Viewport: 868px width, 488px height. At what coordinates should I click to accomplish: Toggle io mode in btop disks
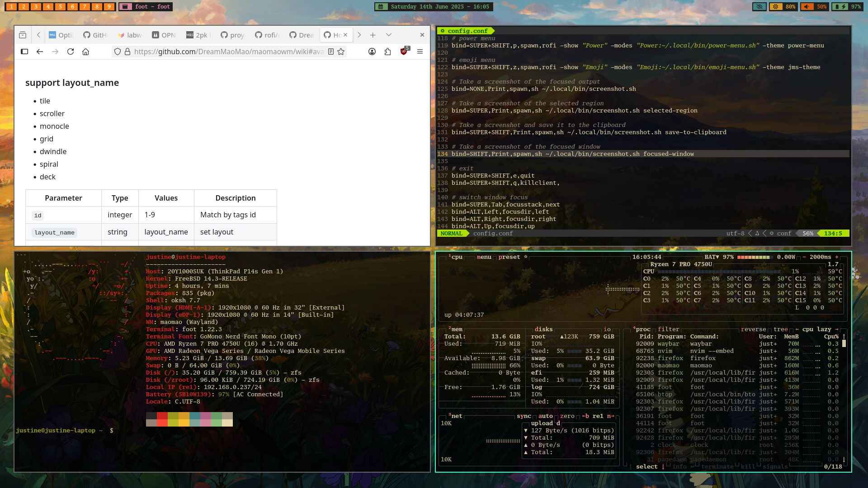(x=607, y=329)
